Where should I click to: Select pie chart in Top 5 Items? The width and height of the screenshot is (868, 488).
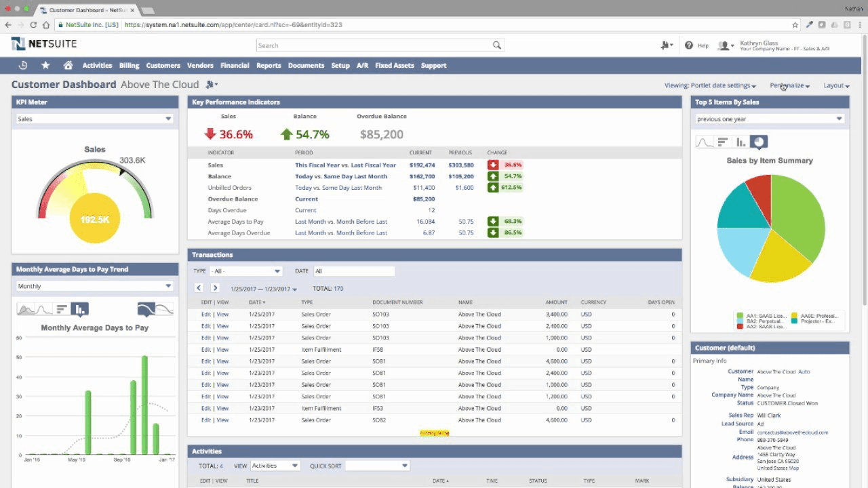[x=759, y=142]
